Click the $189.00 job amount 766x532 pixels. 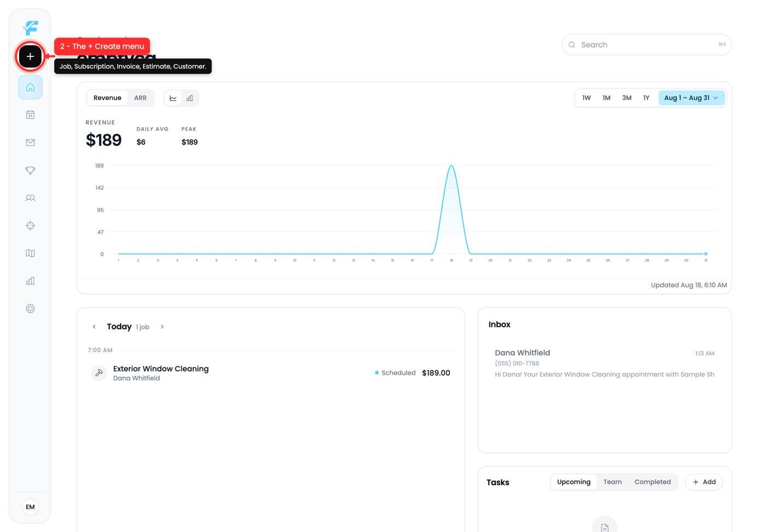(x=436, y=373)
